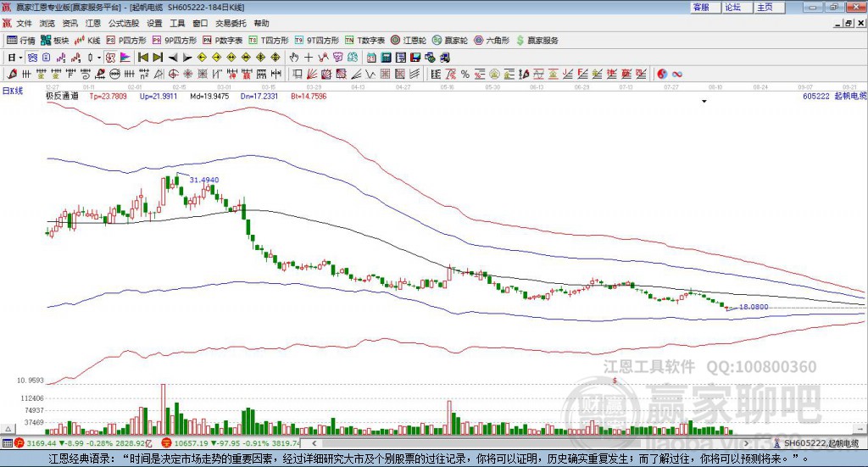The height and width of the screenshot is (467, 868).
Task: Open the P数字表 number table
Action: click(223, 41)
